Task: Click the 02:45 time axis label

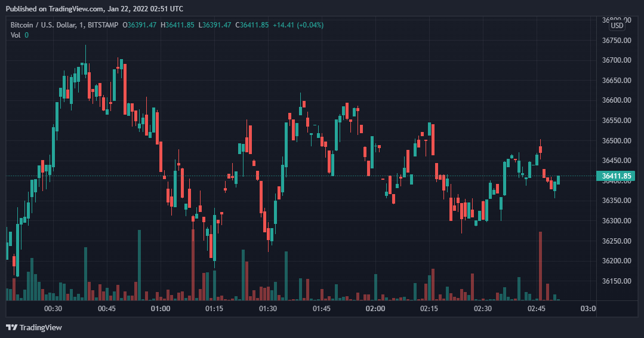Action: pyautogui.click(x=537, y=309)
